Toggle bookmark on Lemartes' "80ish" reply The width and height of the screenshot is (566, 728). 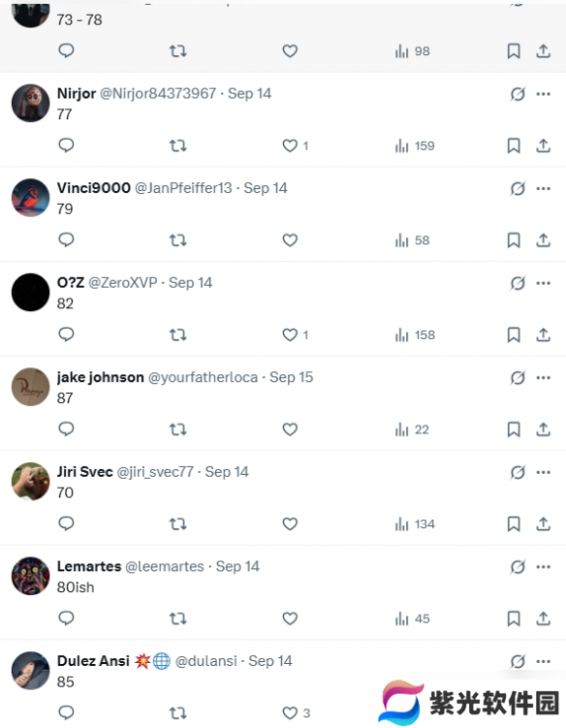click(x=514, y=618)
